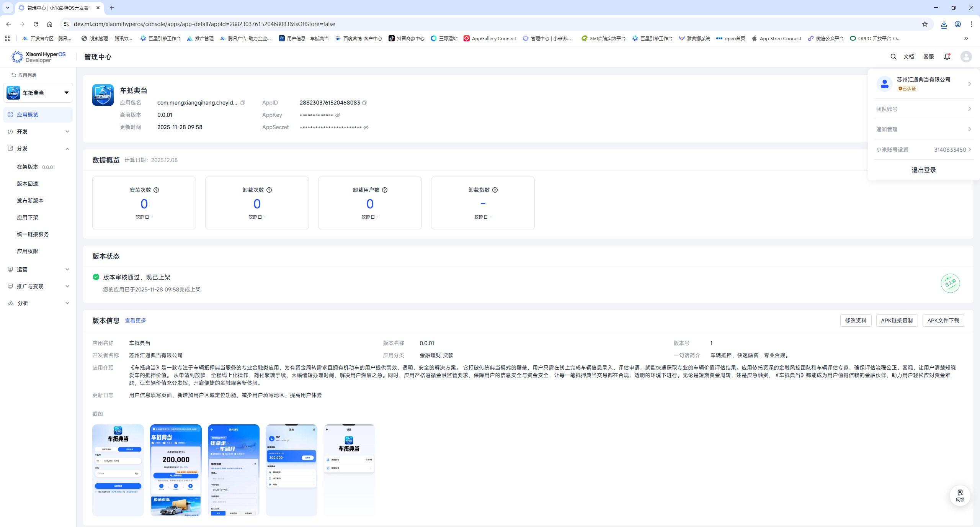Screen dimensions: 980x527
Task: Reveal the hidden AppSecret value
Action: tap(366, 128)
